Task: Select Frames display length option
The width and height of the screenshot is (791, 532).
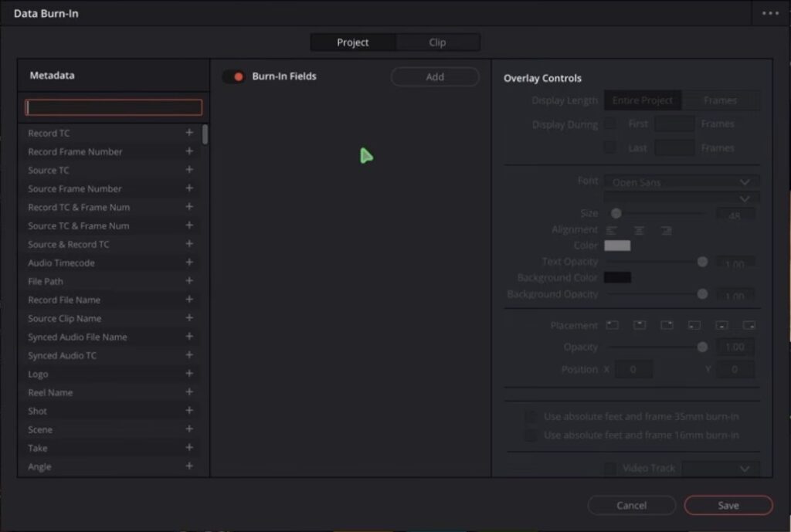Action: [721, 100]
